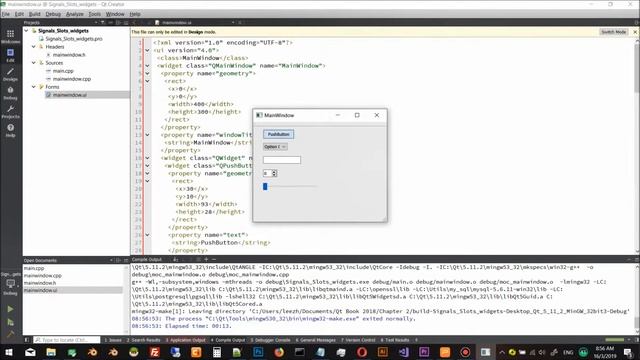Show the 2 Search Results pane
The image size is (640, 360).
click(x=144, y=340)
